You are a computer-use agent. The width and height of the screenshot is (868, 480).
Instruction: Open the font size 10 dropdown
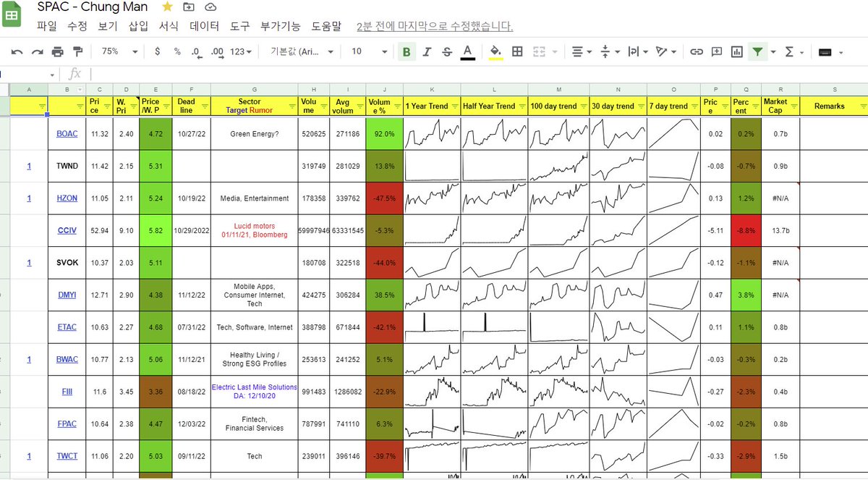370,52
